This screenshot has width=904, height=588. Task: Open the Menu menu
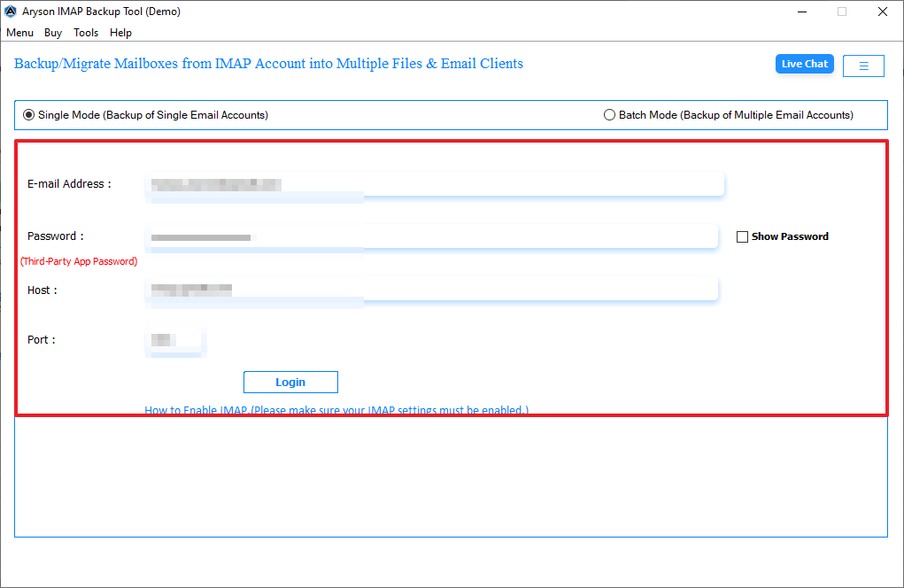(19, 33)
